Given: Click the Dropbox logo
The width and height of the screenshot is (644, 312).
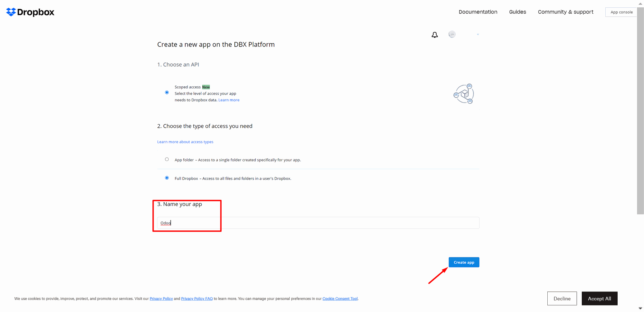Looking at the screenshot, I should (30, 12).
